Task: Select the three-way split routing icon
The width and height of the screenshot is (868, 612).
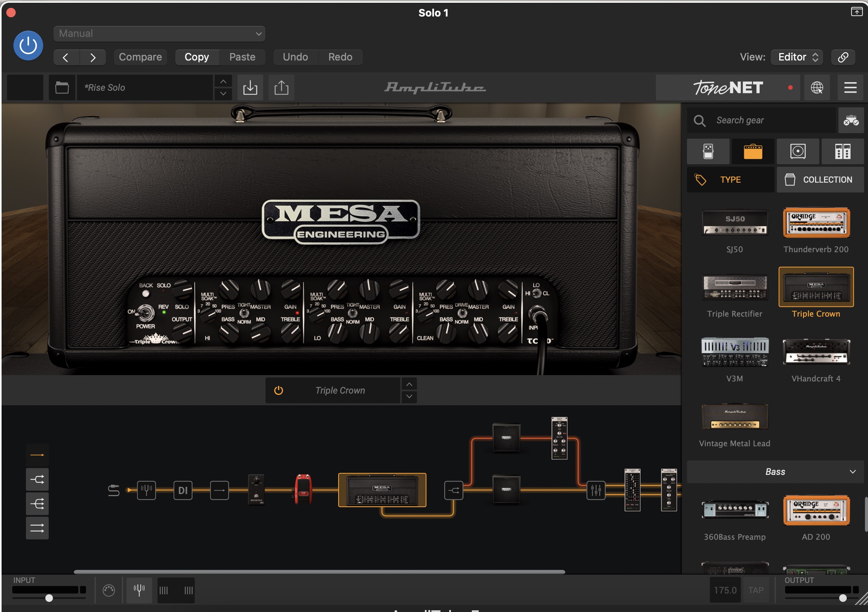Action: point(37,504)
